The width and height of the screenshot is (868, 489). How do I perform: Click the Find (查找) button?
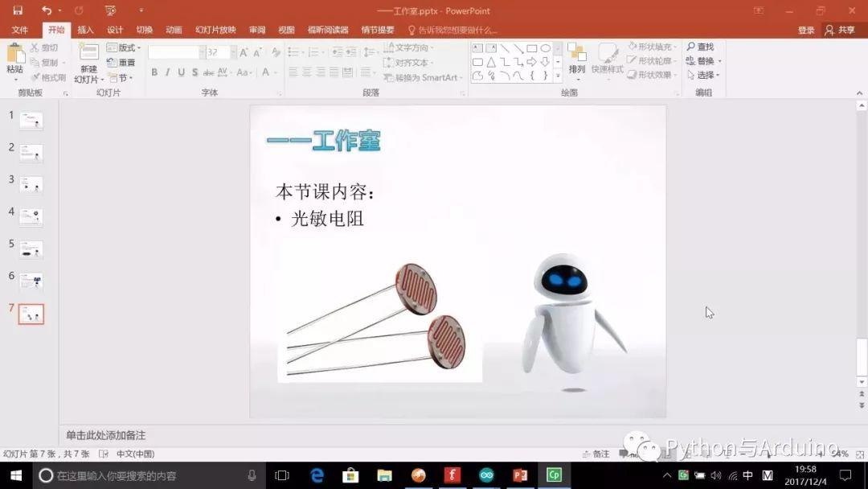[x=700, y=47]
